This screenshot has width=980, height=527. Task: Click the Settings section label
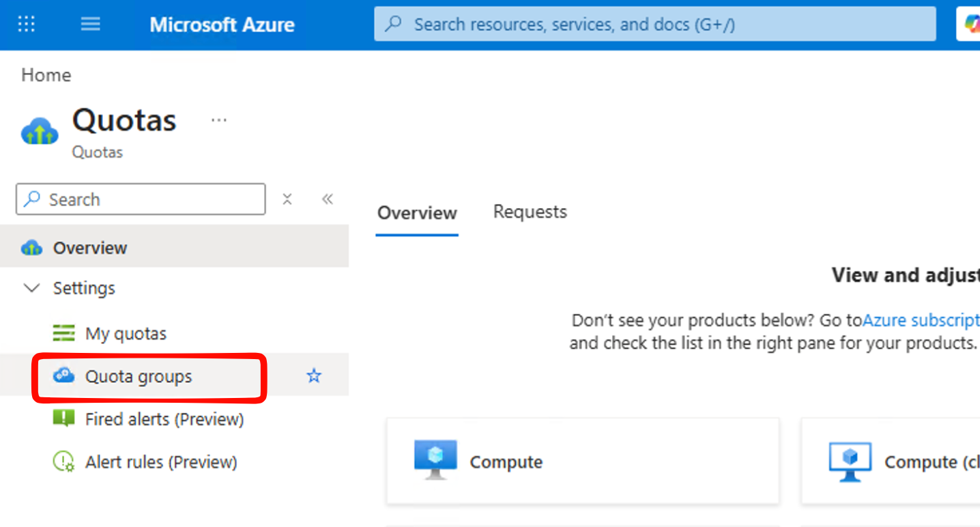[85, 288]
